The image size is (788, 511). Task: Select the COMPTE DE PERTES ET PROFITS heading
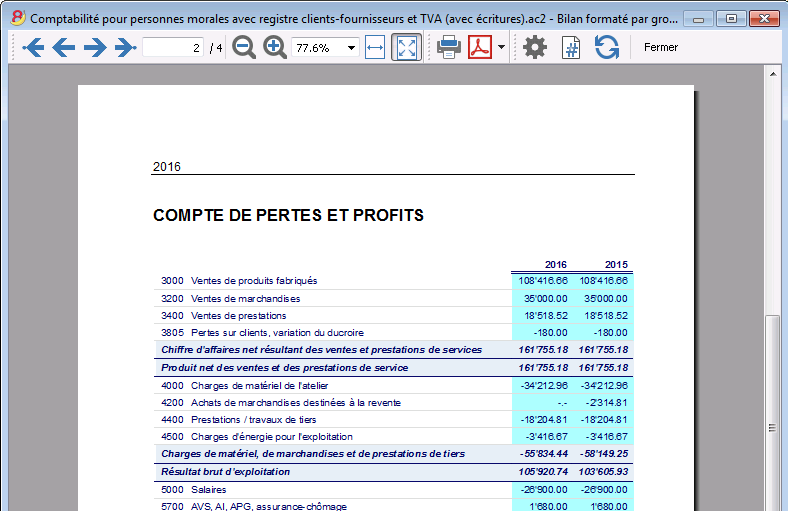pyautogui.click(x=288, y=215)
